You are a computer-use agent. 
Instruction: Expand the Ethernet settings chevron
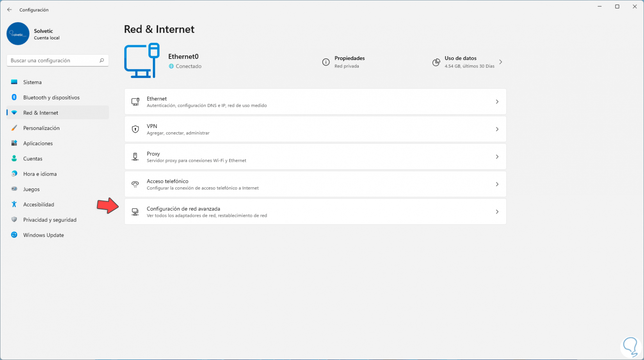click(497, 102)
